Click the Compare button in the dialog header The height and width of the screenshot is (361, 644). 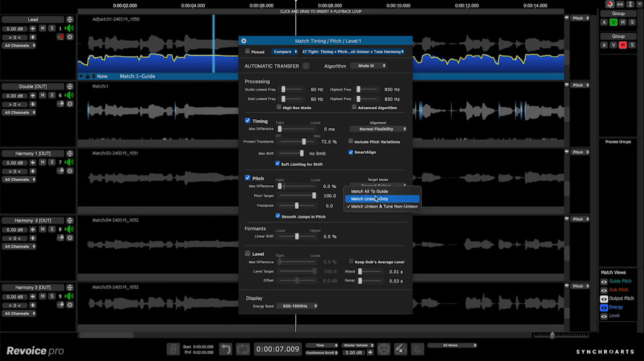click(285, 51)
